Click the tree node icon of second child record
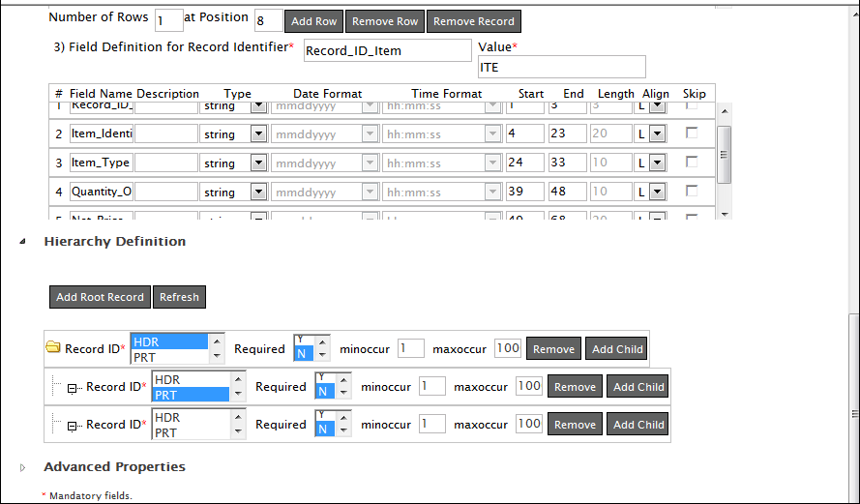Screen dimensions: 860x504 pos(73,426)
